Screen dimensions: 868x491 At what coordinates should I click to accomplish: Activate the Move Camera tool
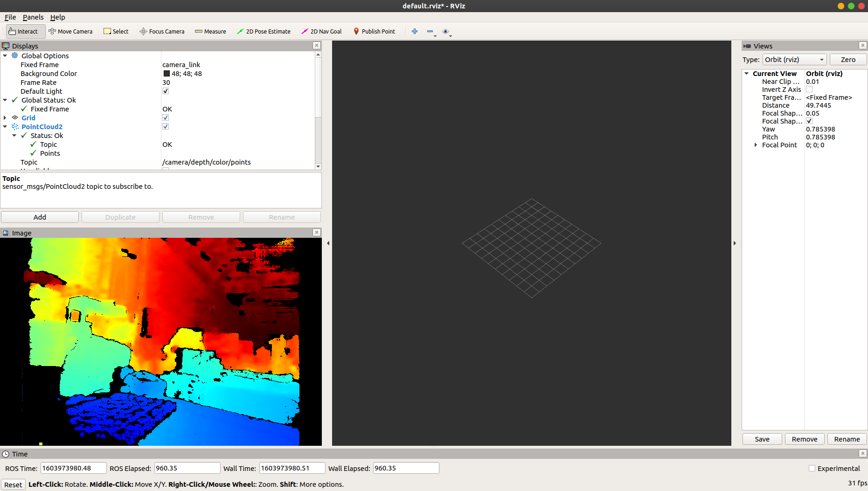coord(70,31)
